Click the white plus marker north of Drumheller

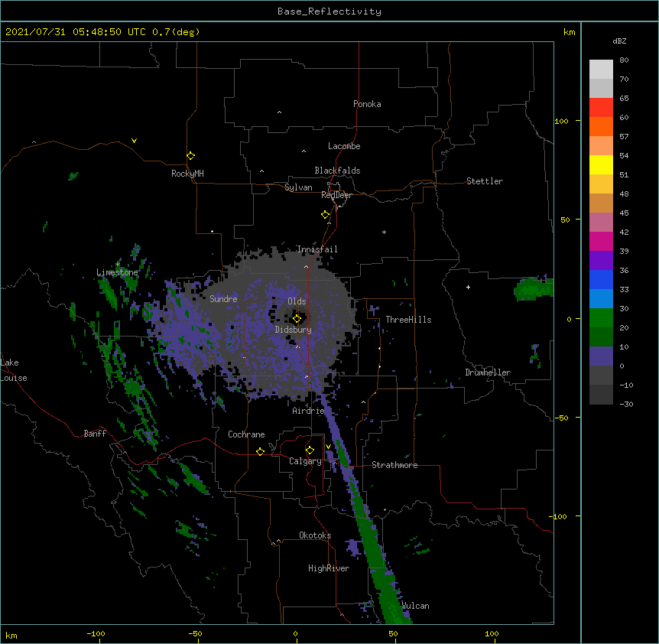(x=468, y=287)
